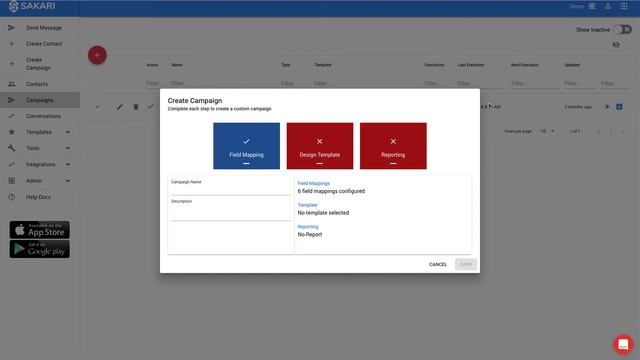
Task: Expand the Integrations submenu chevron
Action: pos(68,164)
